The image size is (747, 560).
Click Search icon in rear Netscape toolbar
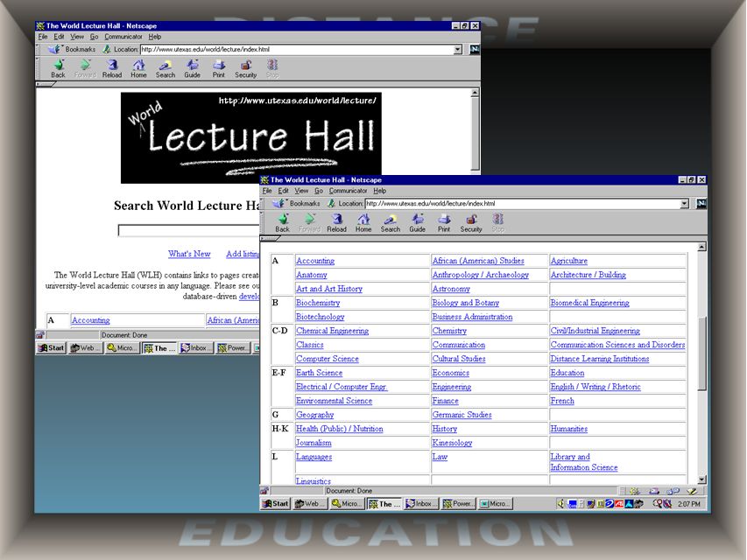click(x=166, y=68)
